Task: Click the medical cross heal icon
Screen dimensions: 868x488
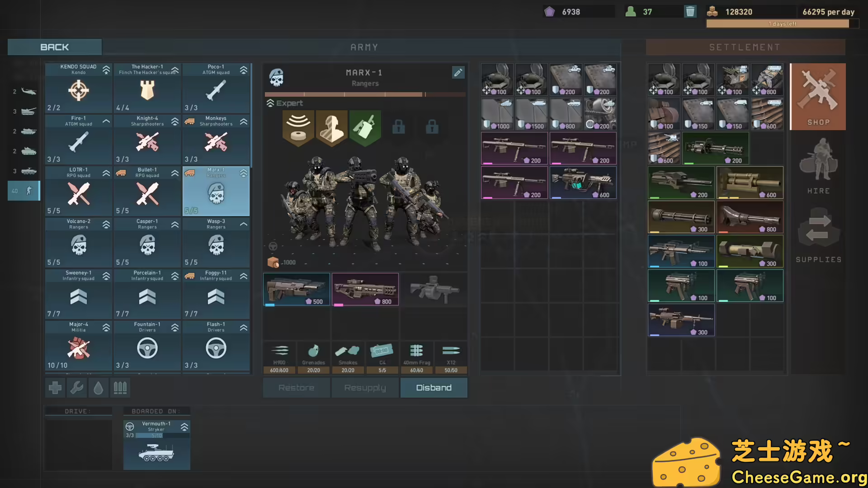Action: pos(55,388)
